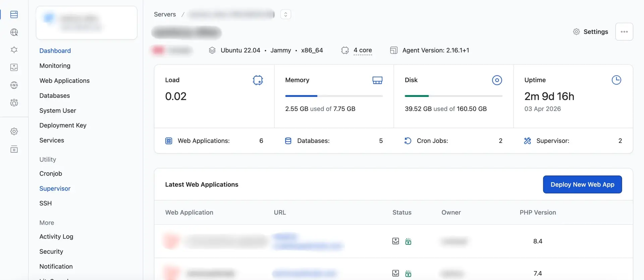
Task: Open Monitoring from the sidebar menu
Action: (x=55, y=66)
